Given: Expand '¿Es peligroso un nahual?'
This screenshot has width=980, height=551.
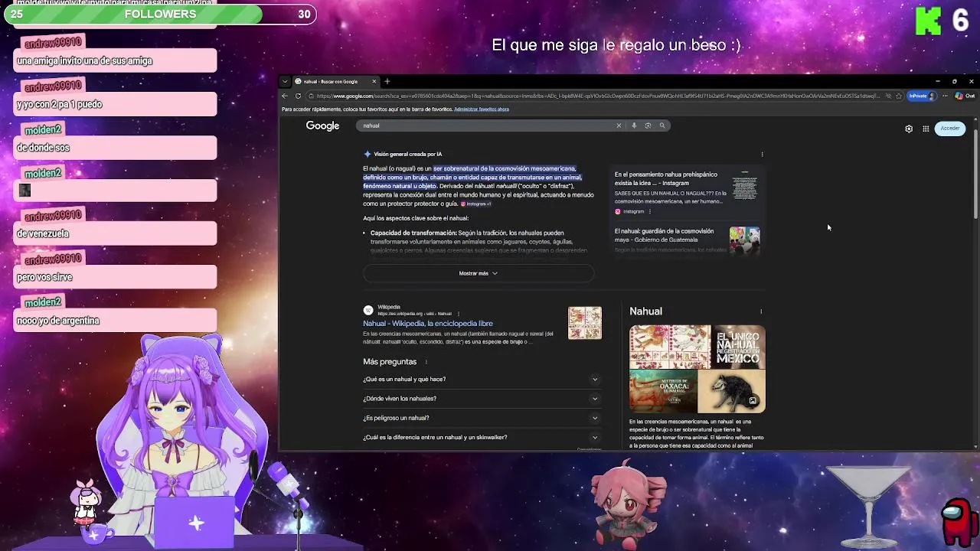Looking at the screenshot, I should pyautogui.click(x=481, y=418).
